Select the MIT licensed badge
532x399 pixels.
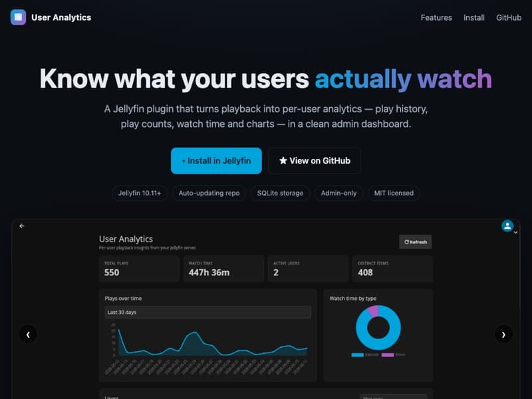pos(394,193)
